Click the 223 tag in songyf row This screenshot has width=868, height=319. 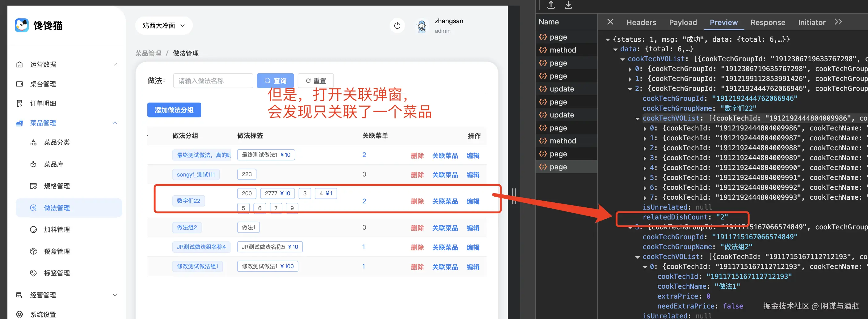[x=246, y=174]
